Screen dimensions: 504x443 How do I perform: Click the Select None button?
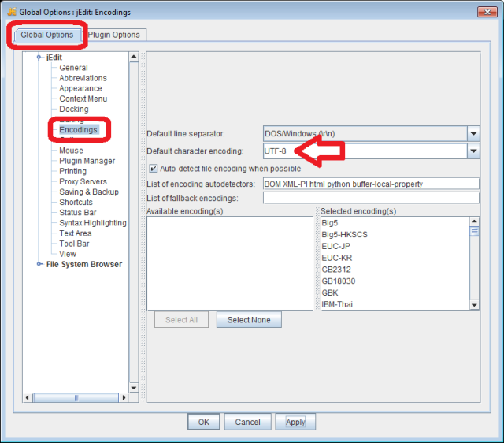coord(249,320)
